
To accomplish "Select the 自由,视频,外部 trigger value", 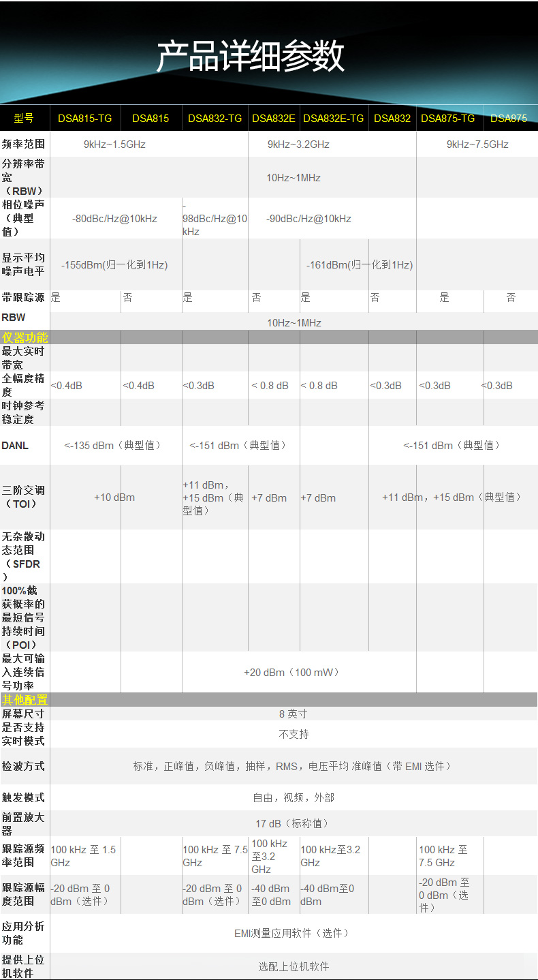I will tap(294, 798).
